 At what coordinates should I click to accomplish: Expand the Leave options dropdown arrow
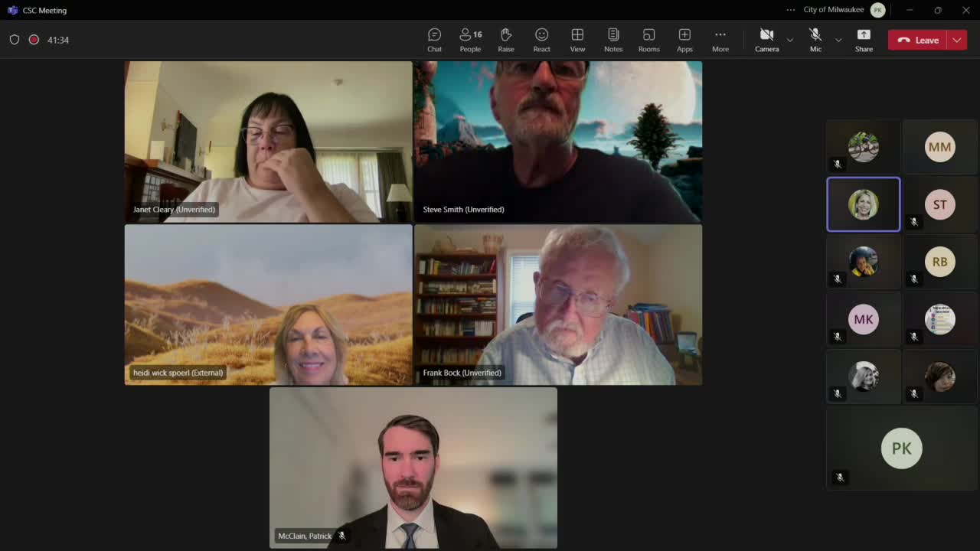tap(957, 40)
